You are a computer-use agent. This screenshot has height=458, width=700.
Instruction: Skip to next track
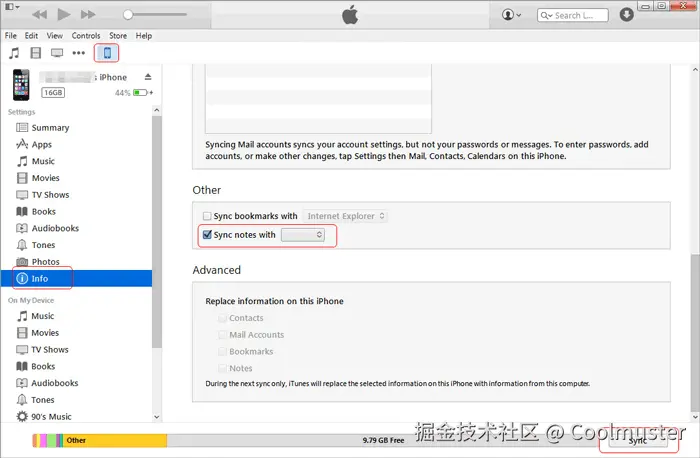coord(88,15)
